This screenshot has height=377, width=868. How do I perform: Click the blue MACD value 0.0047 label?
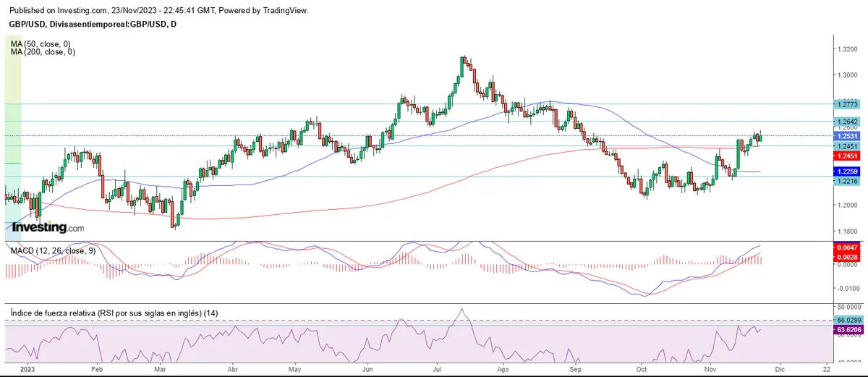[x=846, y=247]
